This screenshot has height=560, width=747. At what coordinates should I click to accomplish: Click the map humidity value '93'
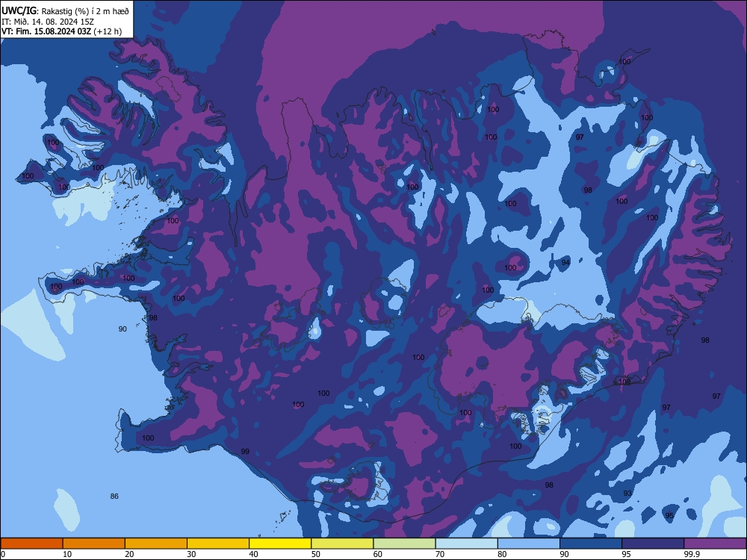[628, 494]
